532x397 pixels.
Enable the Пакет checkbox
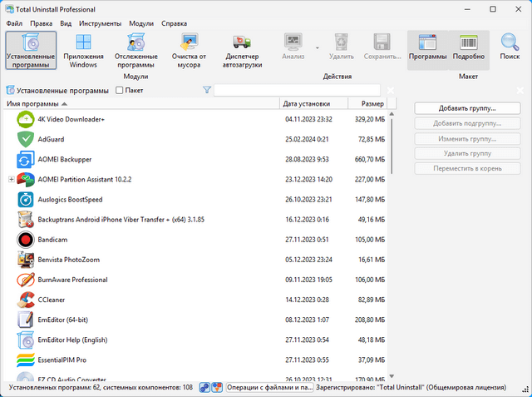[x=120, y=90]
